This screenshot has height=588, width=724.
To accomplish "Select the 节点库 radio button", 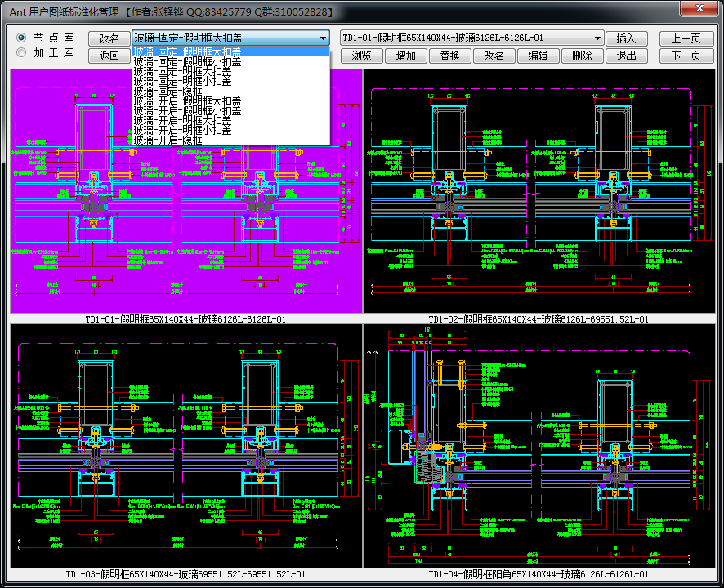I will pyautogui.click(x=21, y=38).
